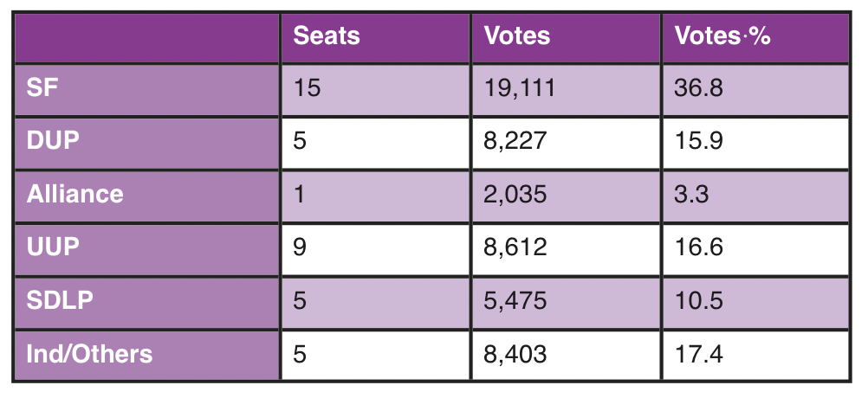Viewport: 868px width, 398px height.
Task: Select the Ind/Others row label
Action: coord(89,353)
